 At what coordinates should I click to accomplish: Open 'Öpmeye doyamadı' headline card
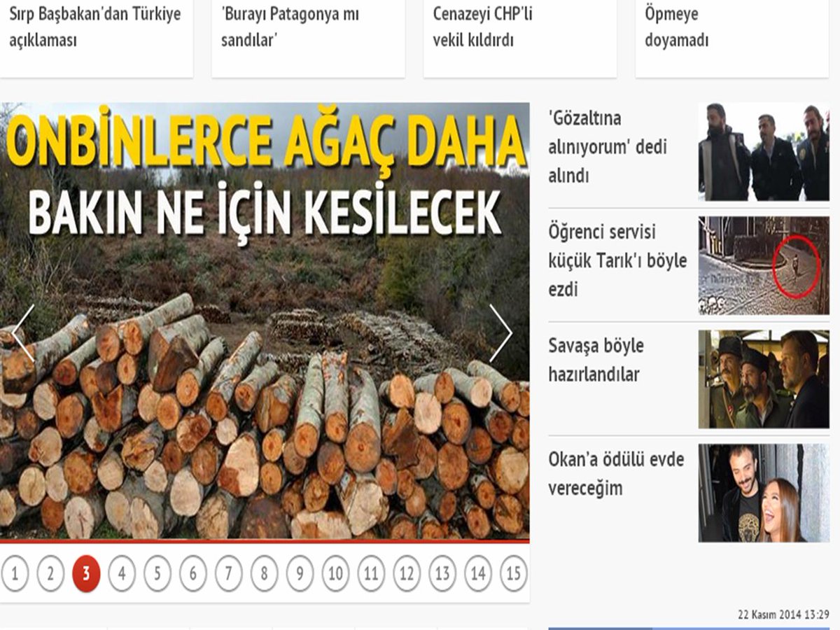pyautogui.click(x=676, y=27)
